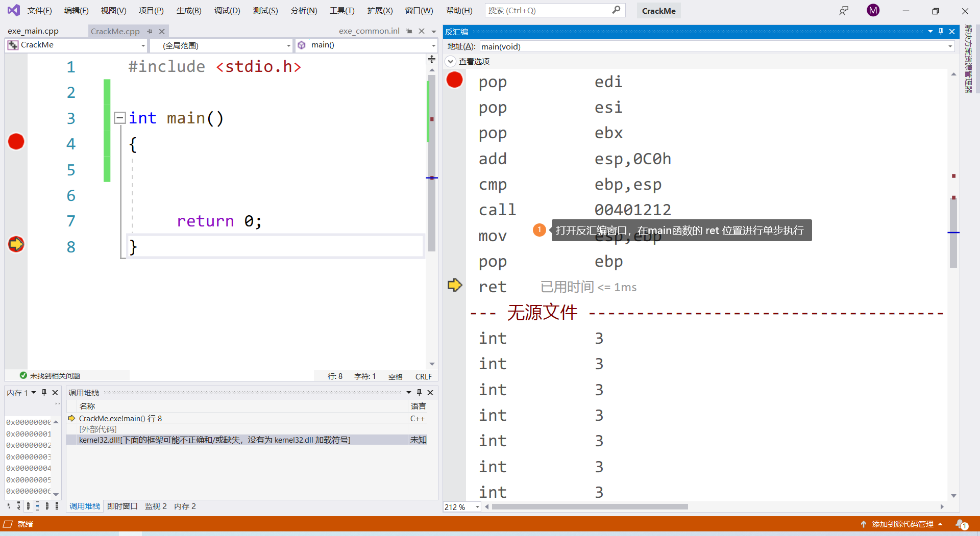Open the Edit (编辑) menu
This screenshot has height=536, width=980.
pyautogui.click(x=77, y=11)
